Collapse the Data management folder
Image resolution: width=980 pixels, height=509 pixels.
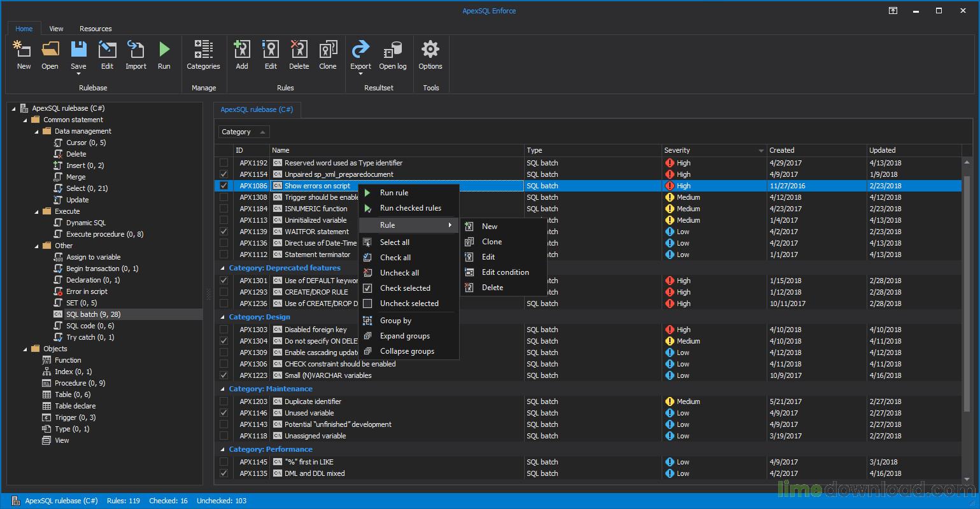pos(37,132)
